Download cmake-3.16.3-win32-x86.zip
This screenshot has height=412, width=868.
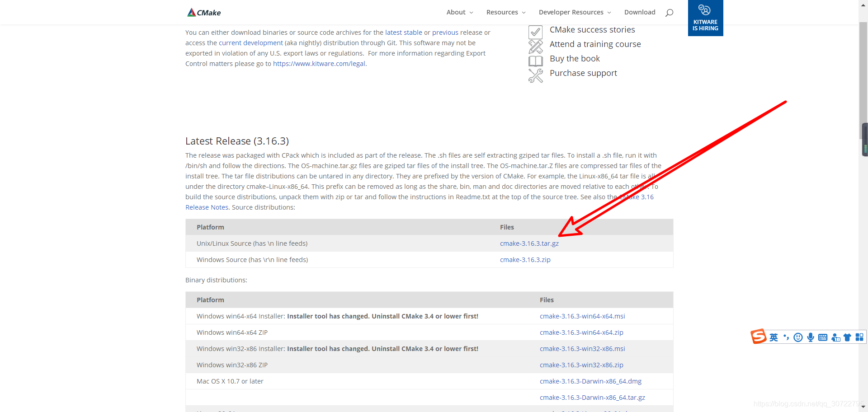581,365
